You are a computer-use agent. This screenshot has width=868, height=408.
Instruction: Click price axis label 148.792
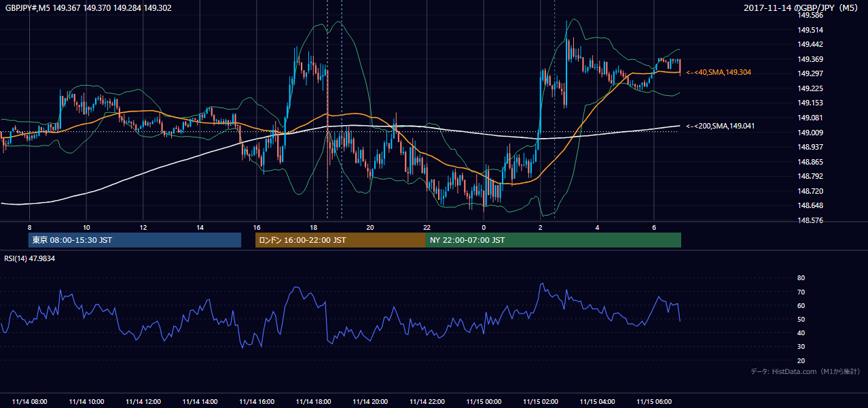tap(810, 176)
